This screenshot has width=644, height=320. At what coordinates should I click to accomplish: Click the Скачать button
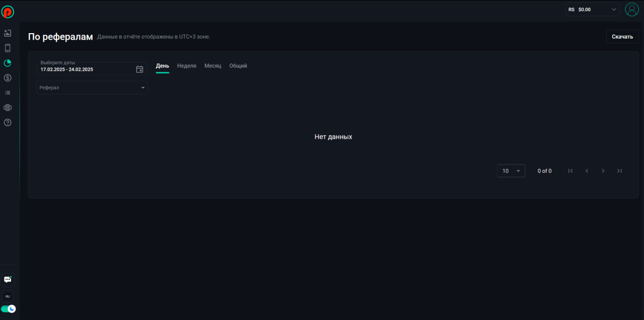(622, 37)
